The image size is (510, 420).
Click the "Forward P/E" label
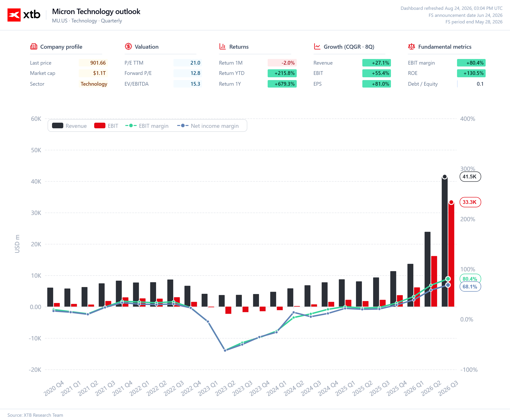(138, 73)
